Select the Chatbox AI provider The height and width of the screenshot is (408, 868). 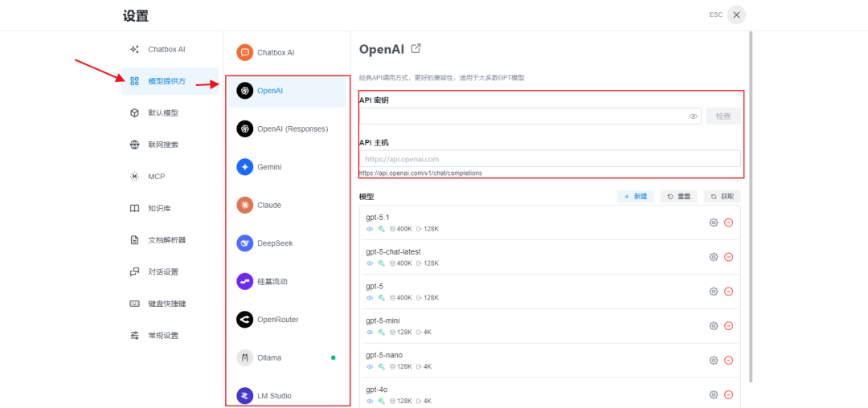click(x=287, y=52)
